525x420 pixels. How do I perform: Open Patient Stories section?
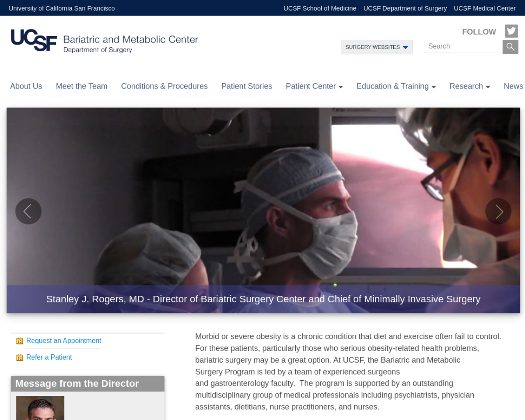247,86
